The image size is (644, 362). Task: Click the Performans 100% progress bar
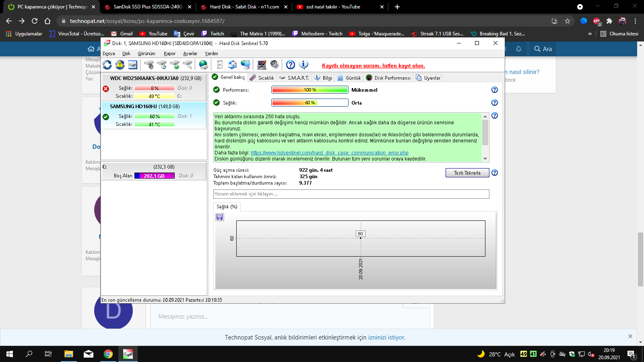point(310,90)
